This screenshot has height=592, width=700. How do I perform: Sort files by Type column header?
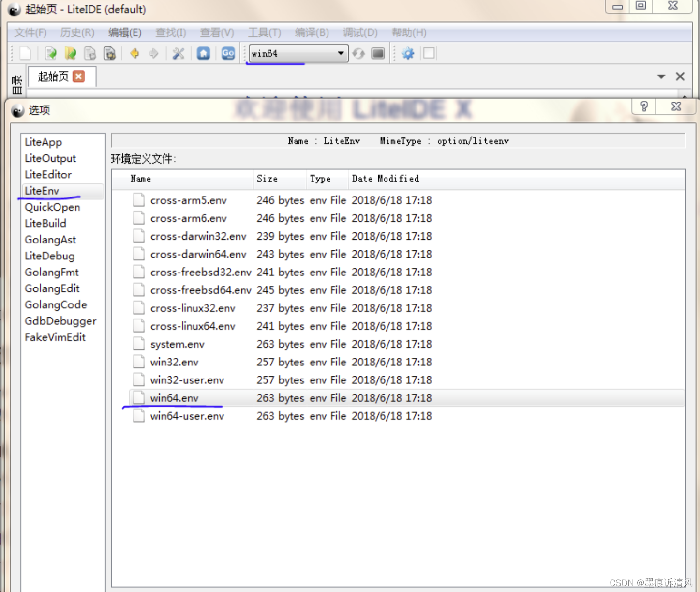328,179
